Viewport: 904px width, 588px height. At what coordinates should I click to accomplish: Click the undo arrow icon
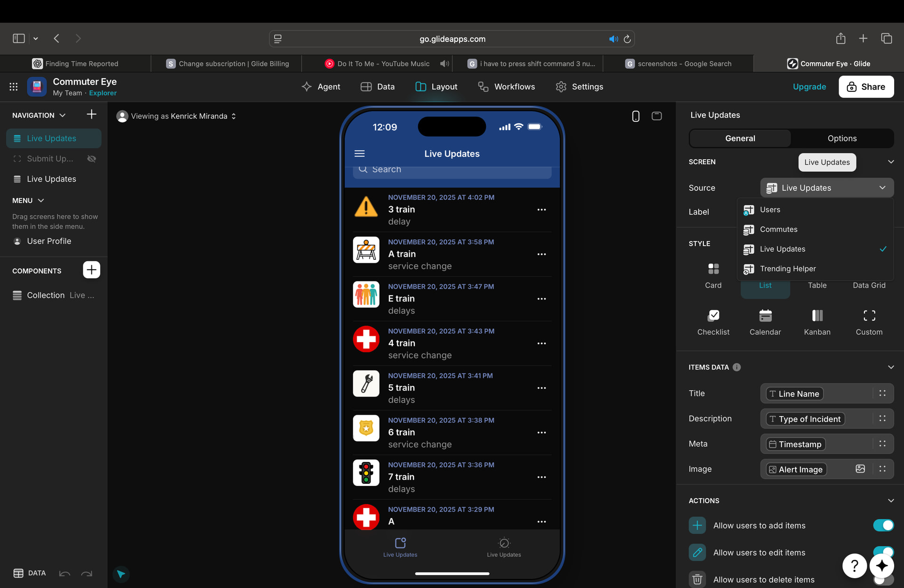coord(65,573)
